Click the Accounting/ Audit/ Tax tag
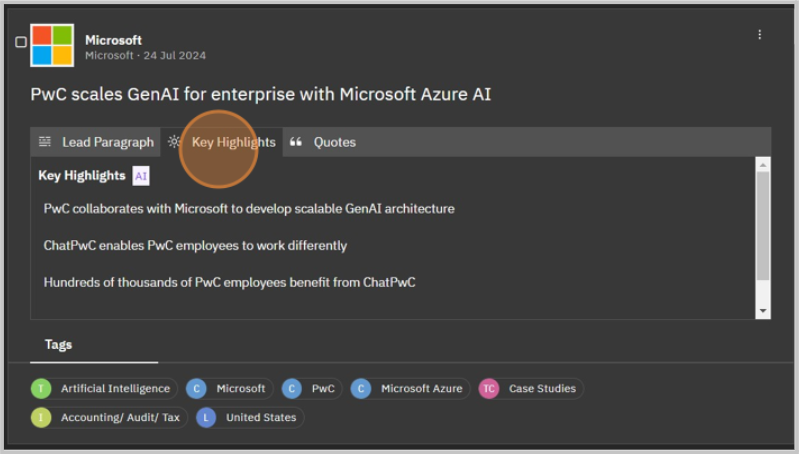 pyautogui.click(x=109, y=417)
